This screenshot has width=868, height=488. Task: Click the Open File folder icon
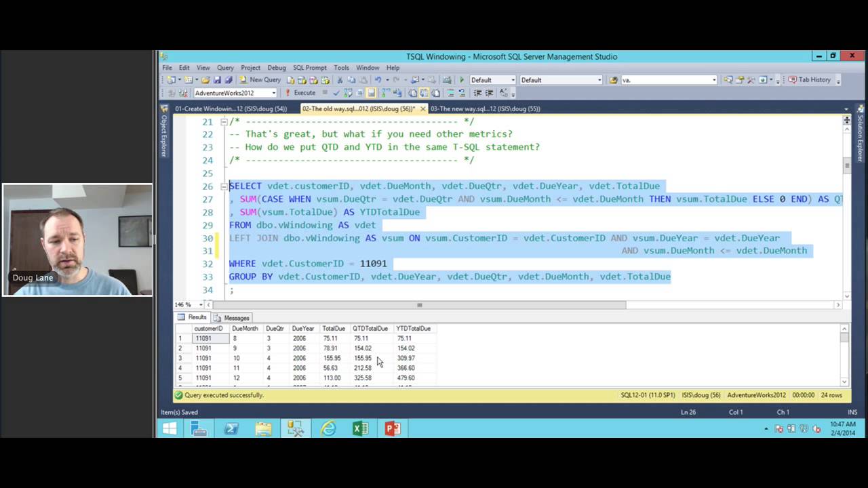pyautogui.click(x=205, y=79)
